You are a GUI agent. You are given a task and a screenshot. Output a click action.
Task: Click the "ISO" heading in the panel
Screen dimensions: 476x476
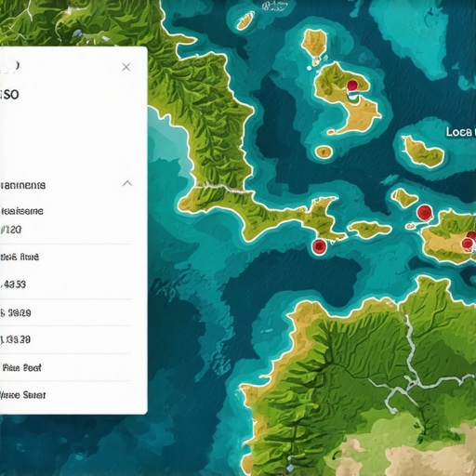click(9, 95)
